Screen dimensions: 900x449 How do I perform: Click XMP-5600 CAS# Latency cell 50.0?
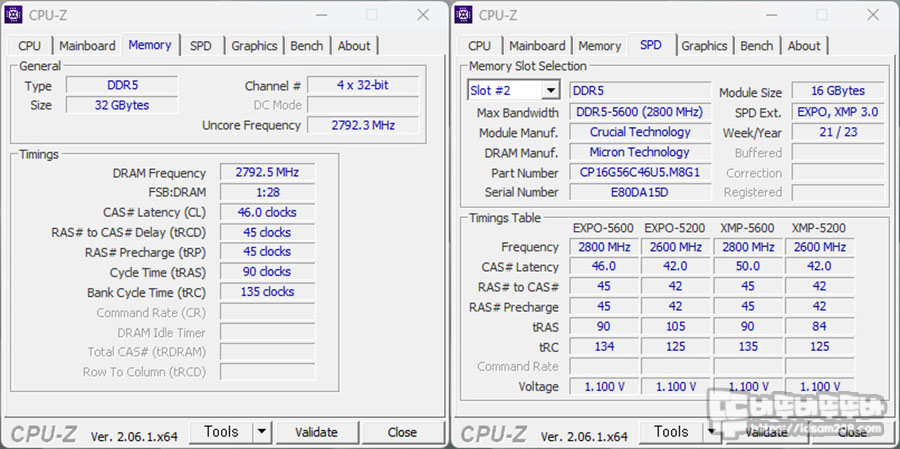pyautogui.click(x=747, y=266)
